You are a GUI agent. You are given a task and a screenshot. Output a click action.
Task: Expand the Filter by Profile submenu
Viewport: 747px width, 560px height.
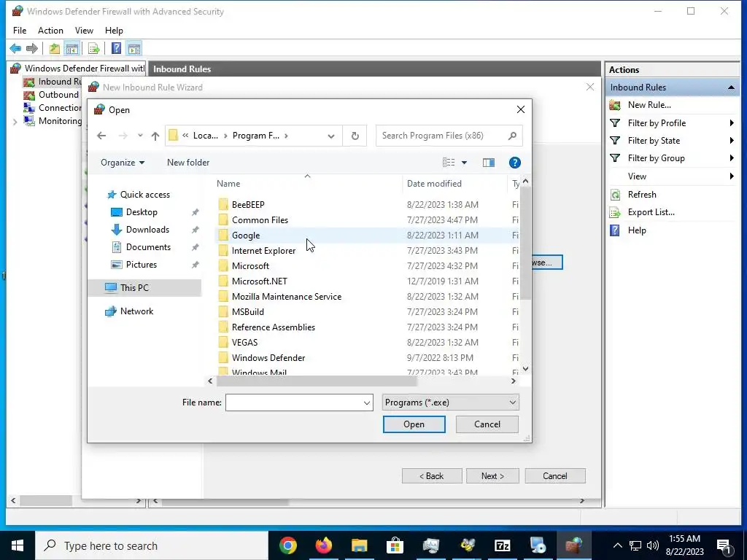731,123
